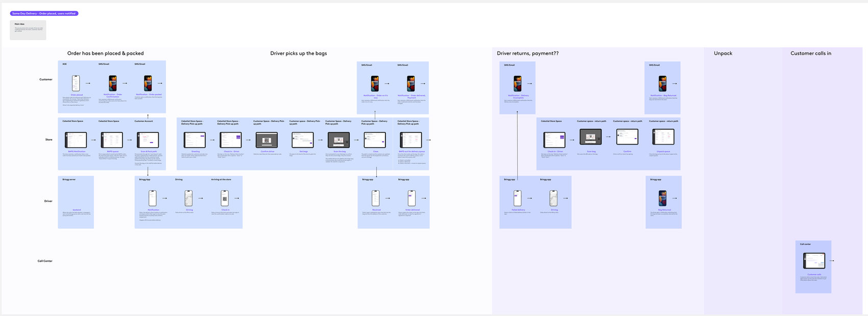
Task: Select the 'Failed delivery' caption
Action: 518,210
